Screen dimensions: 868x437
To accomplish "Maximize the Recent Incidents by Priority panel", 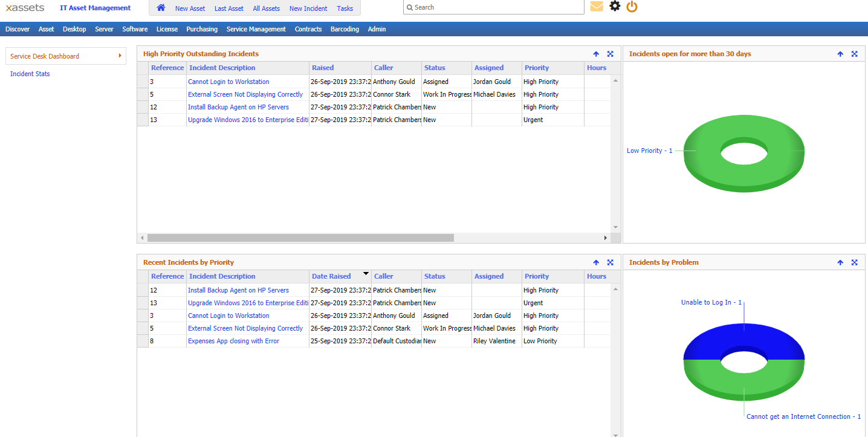I will 610,262.
